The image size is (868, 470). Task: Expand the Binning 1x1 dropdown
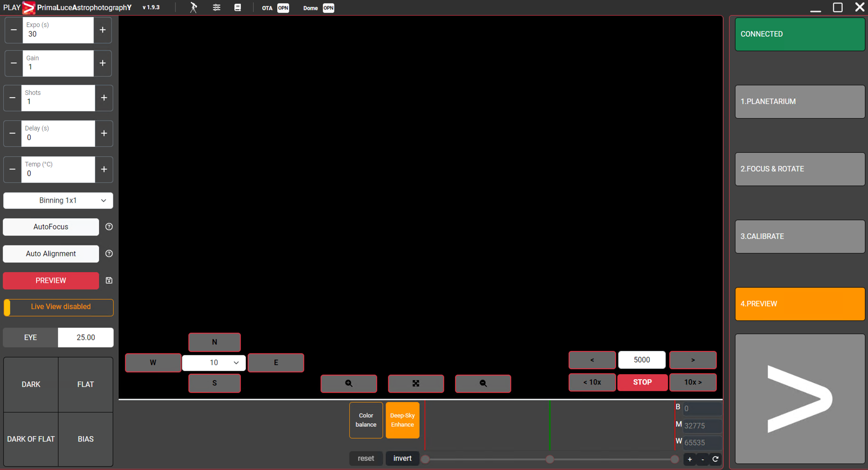[58, 200]
